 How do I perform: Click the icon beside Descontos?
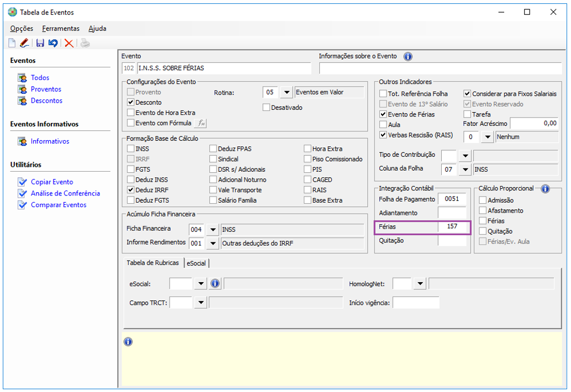pyautogui.click(x=22, y=101)
